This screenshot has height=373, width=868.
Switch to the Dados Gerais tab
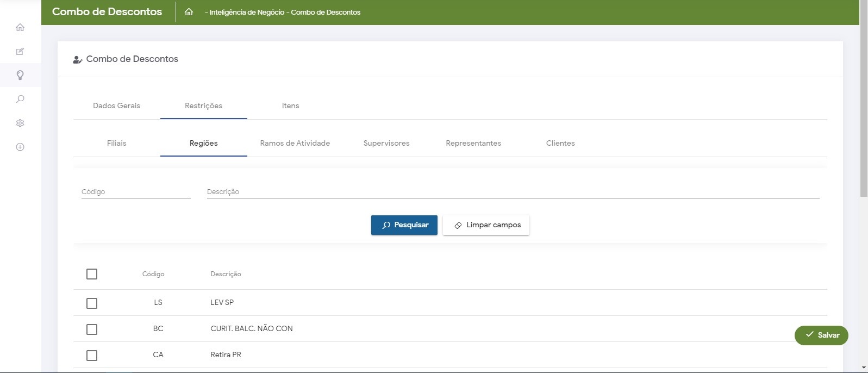(116, 105)
